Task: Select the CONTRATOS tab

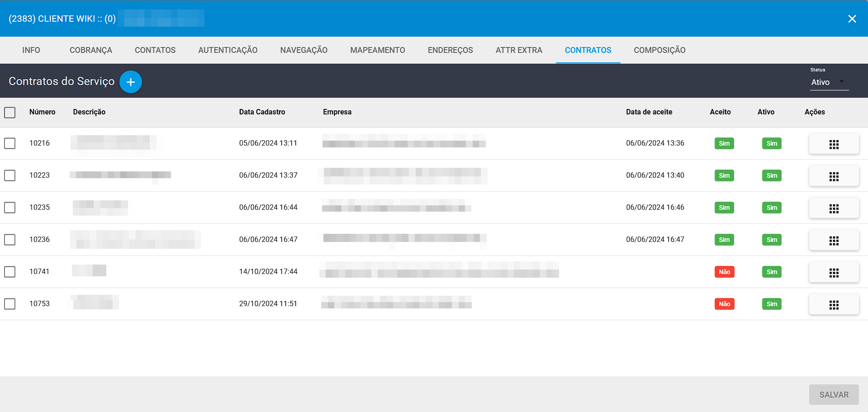Action: [x=588, y=50]
